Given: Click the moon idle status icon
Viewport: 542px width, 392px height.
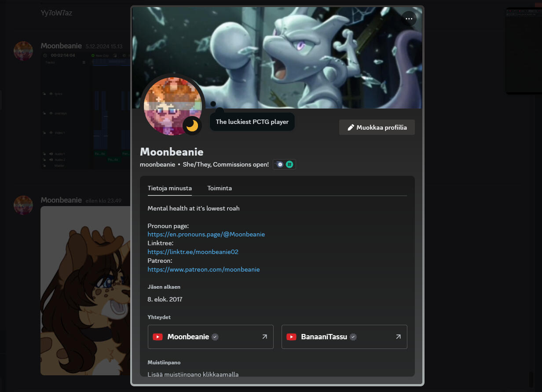Looking at the screenshot, I should [x=192, y=126].
